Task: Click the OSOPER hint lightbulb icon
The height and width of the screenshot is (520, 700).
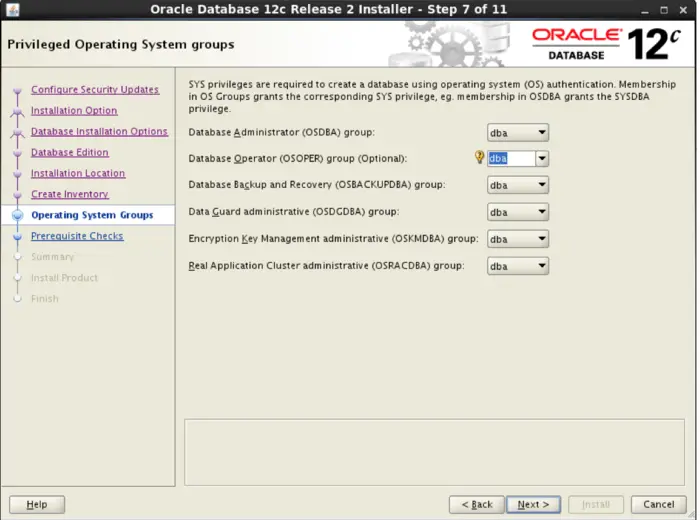Action: 479,157
